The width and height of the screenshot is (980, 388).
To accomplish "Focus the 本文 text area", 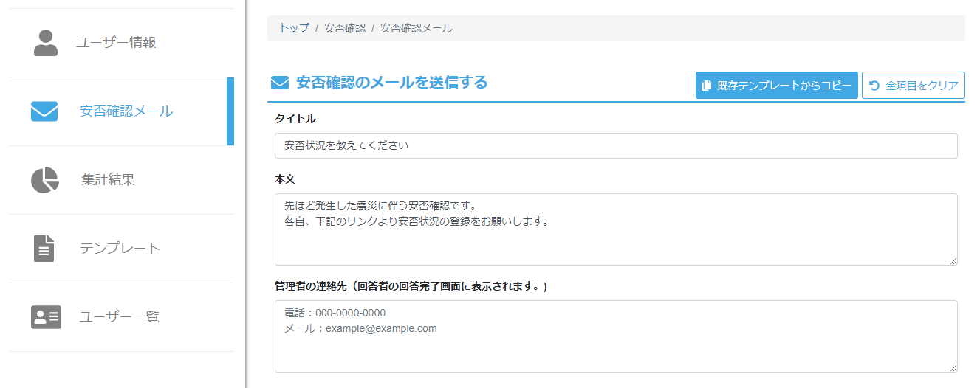I will tap(616, 229).
